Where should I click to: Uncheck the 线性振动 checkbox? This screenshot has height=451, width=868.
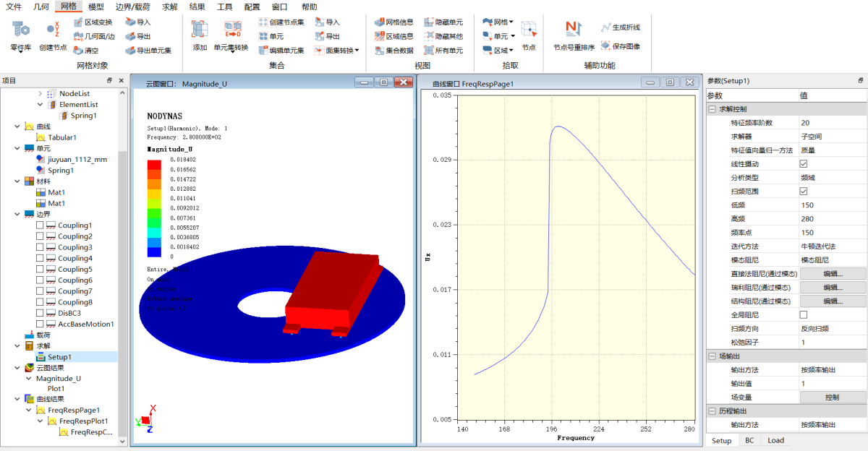(803, 164)
